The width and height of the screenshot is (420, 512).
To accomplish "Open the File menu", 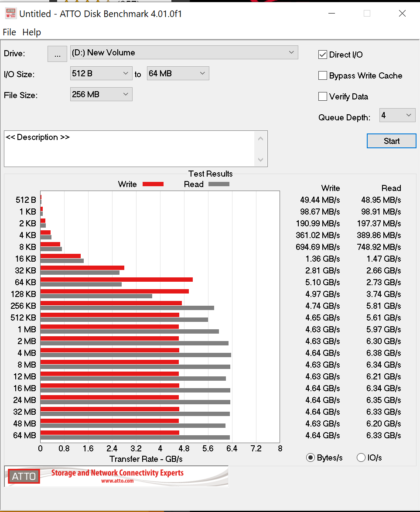I will (x=9, y=32).
